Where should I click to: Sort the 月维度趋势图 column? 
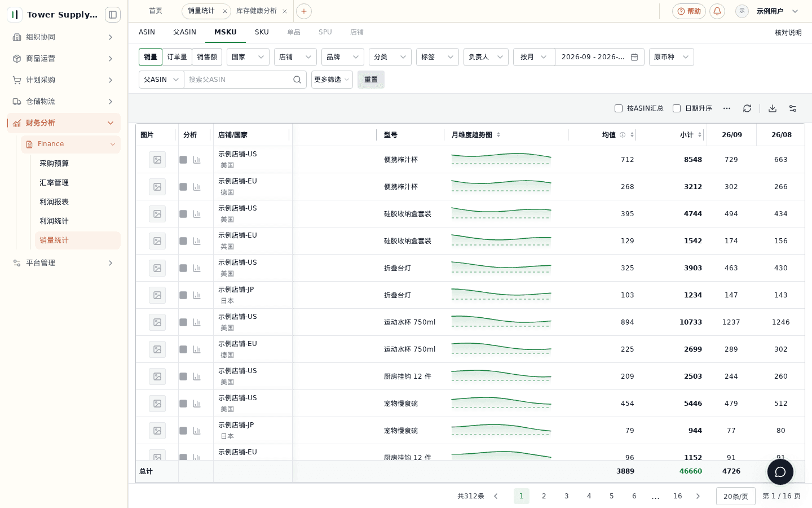(x=498, y=135)
